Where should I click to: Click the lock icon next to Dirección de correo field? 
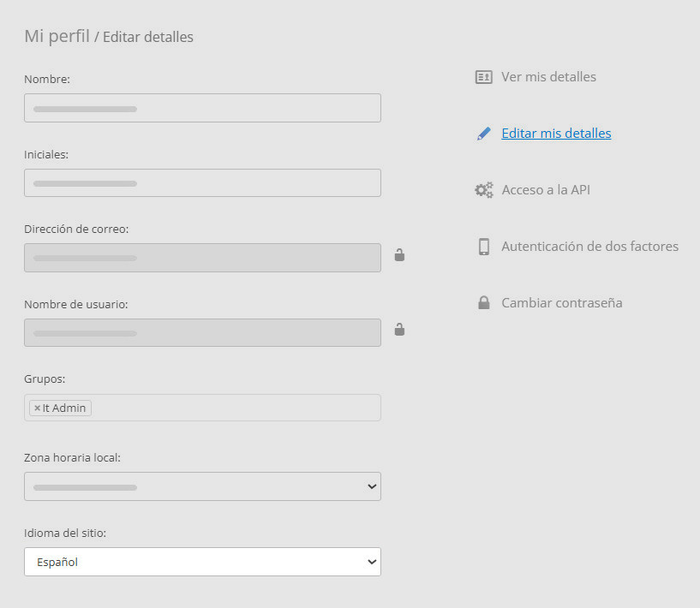(x=399, y=254)
